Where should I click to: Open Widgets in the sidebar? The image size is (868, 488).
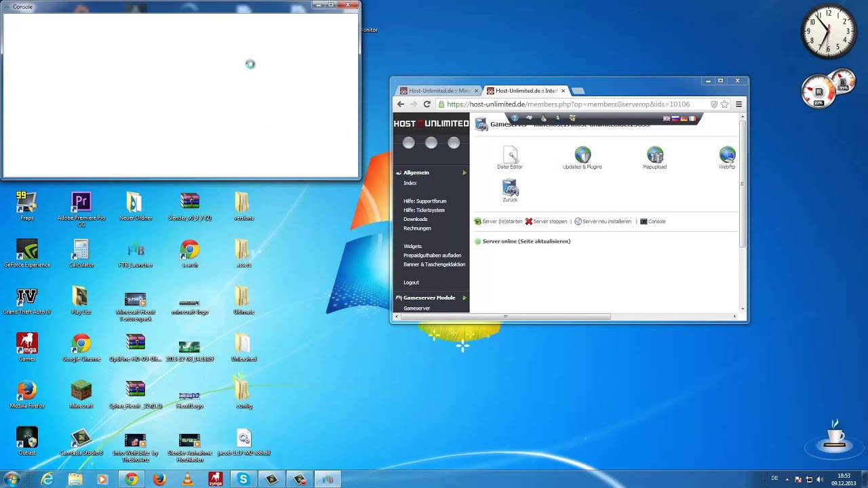point(412,247)
